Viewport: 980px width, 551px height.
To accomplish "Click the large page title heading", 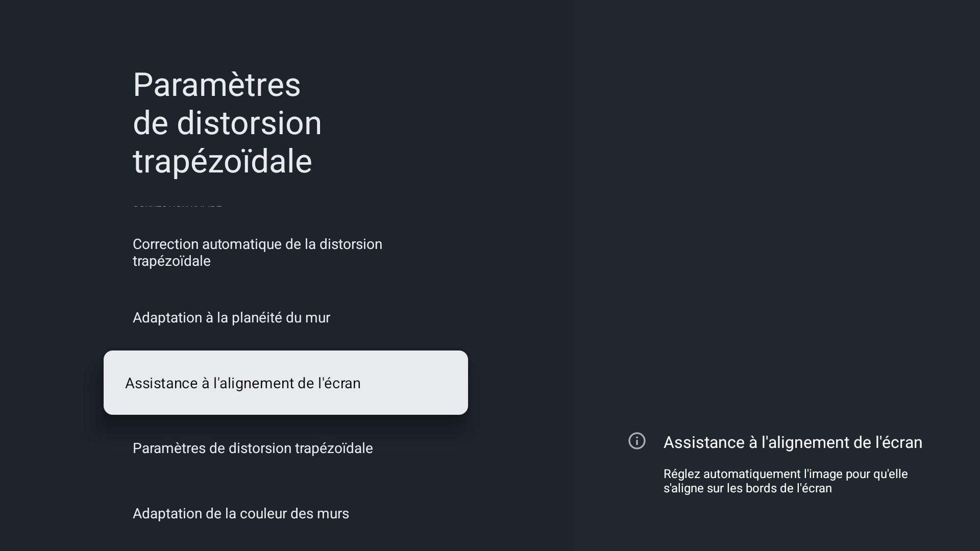I will 227,123.
